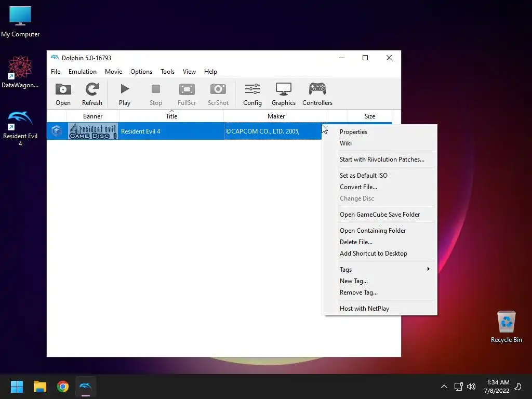Image resolution: width=532 pixels, height=399 pixels.
Task: Choose New Tag from context menu
Action: coord(380,281)
